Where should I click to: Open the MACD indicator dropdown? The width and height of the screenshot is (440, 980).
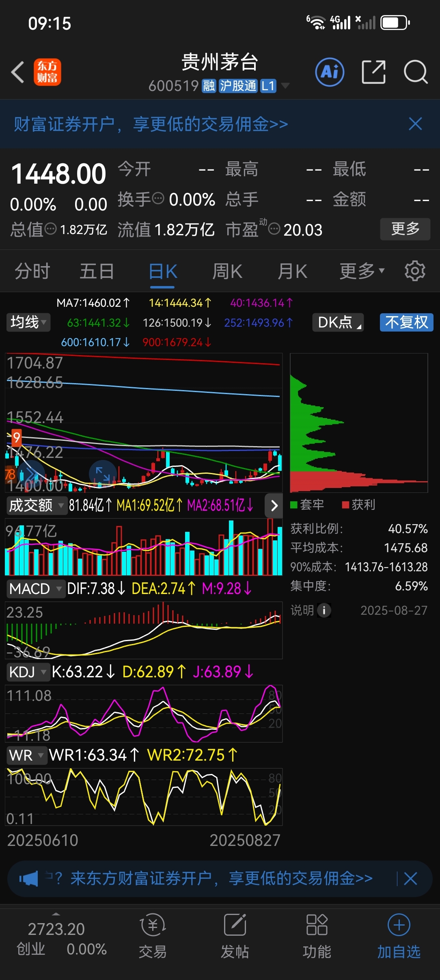click(x=36, y=589)
